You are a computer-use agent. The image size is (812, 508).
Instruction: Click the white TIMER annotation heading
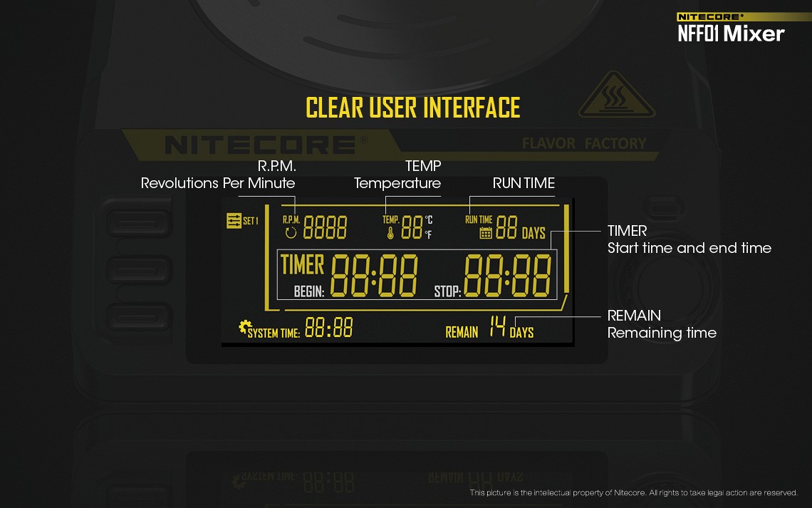point(627,230)
